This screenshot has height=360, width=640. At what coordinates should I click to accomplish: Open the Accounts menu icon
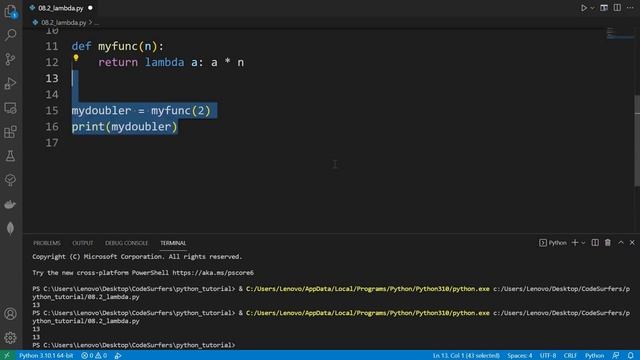tap(10, 313)
